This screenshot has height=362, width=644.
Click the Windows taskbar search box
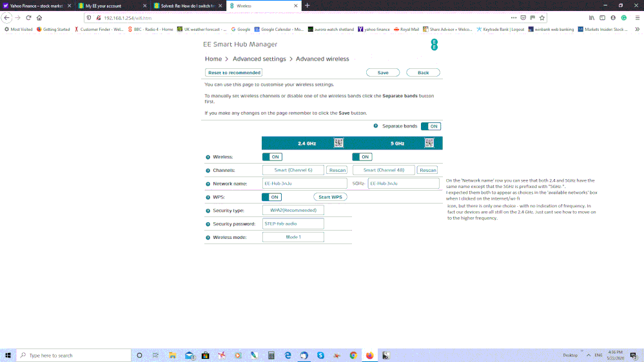[x=74, y=356]
